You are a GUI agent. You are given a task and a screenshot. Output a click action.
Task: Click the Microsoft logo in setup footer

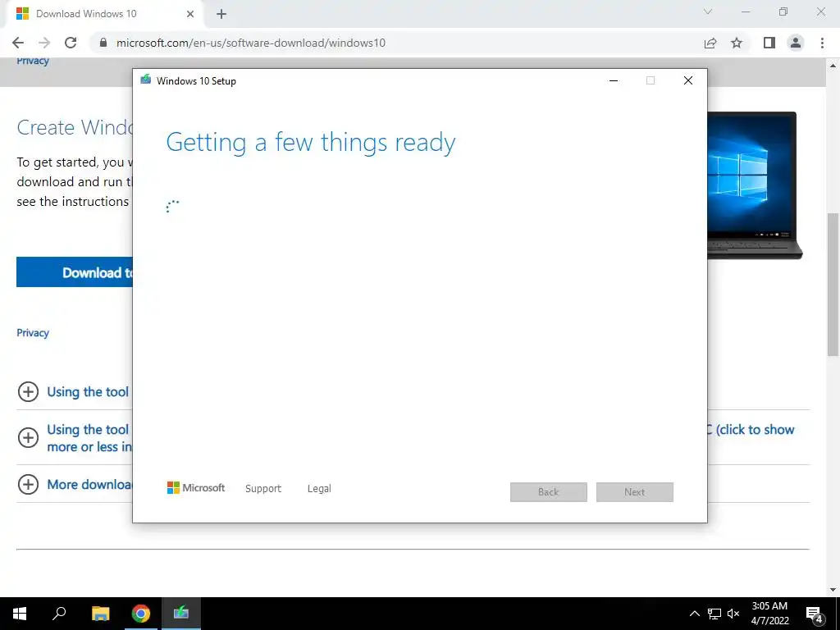click(196, 488)
